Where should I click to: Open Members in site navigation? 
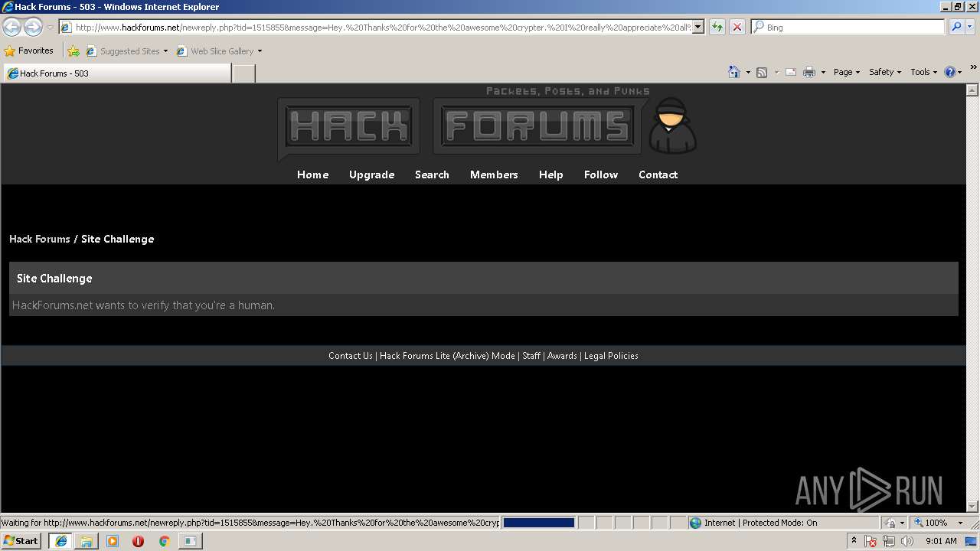tap(494, 174)
